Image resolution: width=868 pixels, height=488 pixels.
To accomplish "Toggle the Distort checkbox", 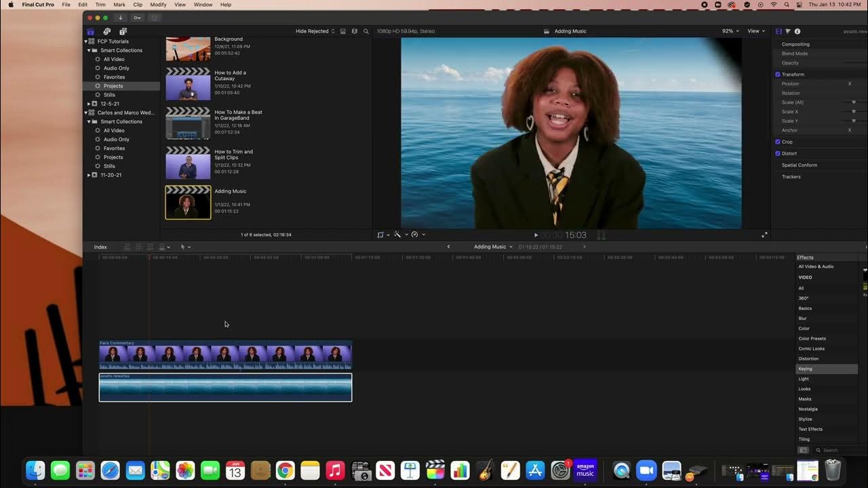I will click(778, 153).
